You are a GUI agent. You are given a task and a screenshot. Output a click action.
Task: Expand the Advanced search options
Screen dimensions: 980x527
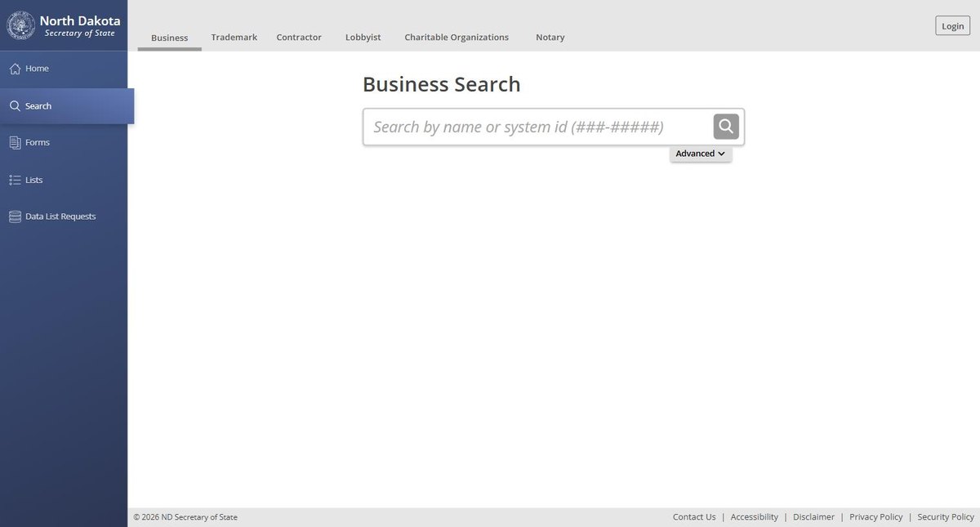pos(701,154)
